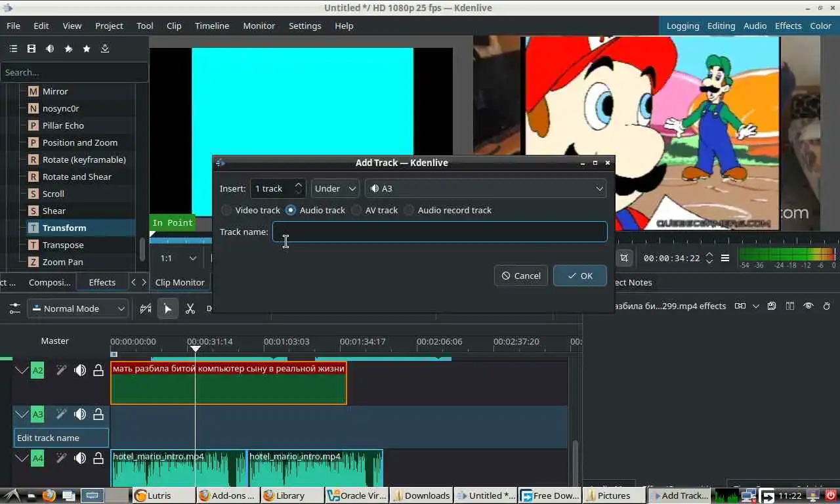The width and height of the screenshot is (840, 504).
Task: Open the Timeline menu
Action: 212,26
